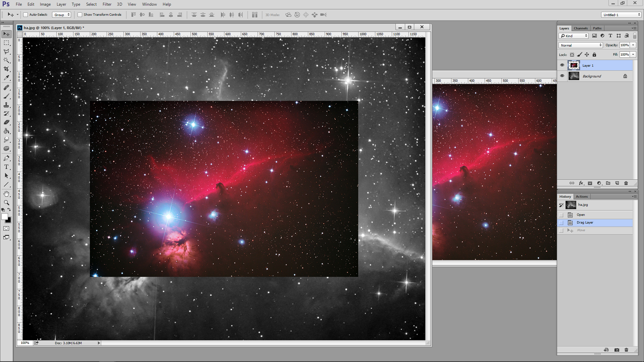This screenshot has width=644, height=362.
Task: Select the Clone Stamp tool
Action: coord(6,105)
